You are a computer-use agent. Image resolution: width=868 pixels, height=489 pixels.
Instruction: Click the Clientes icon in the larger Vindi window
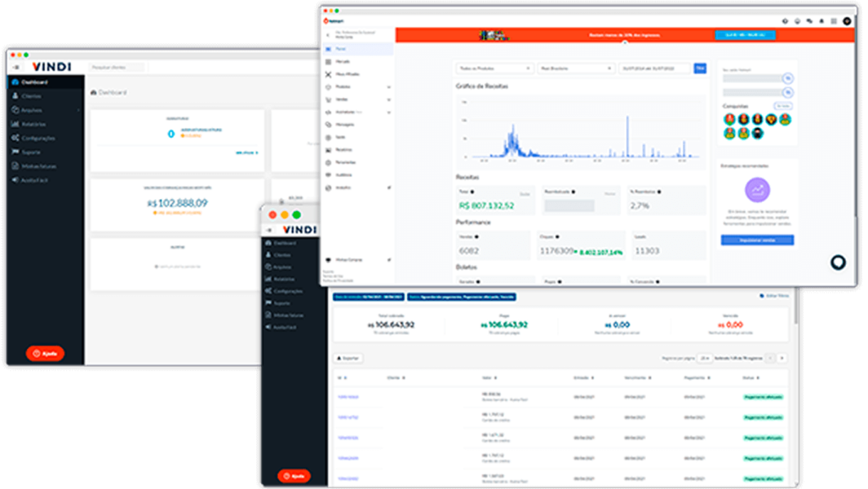pyautogui.click(x=16, y=97)
